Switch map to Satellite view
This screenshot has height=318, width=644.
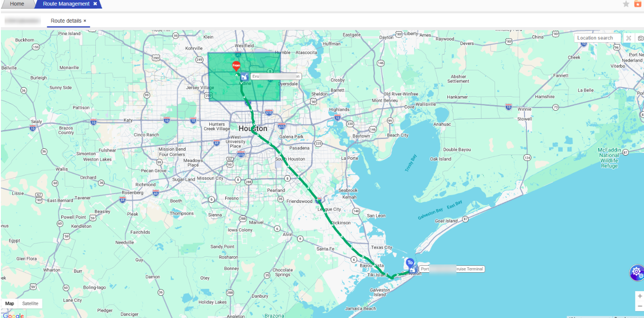tap(30, 303)
